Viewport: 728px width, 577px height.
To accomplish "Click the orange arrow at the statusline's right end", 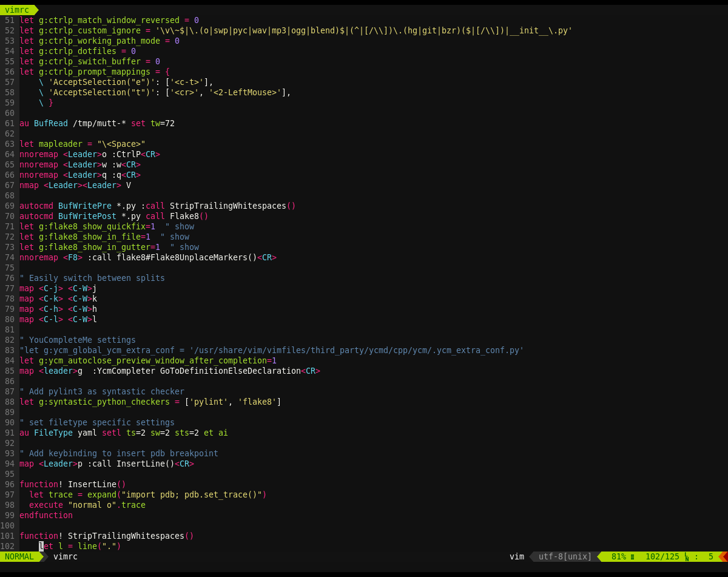I will click(x=723, y=556).
